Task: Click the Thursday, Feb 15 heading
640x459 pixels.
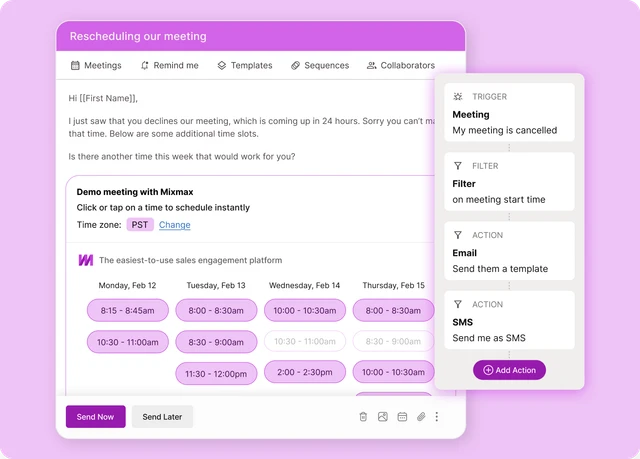Action: tap(393, 285)
